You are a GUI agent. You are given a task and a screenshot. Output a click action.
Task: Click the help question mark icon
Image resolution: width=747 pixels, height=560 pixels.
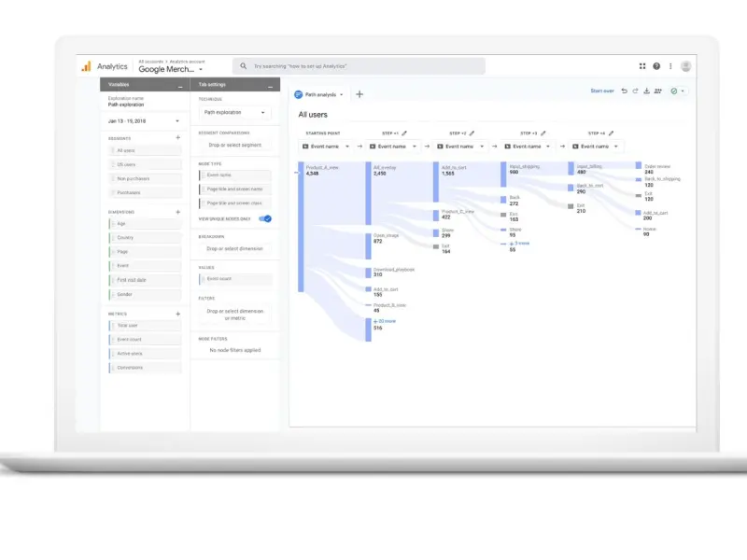click(x=656, y=66)
